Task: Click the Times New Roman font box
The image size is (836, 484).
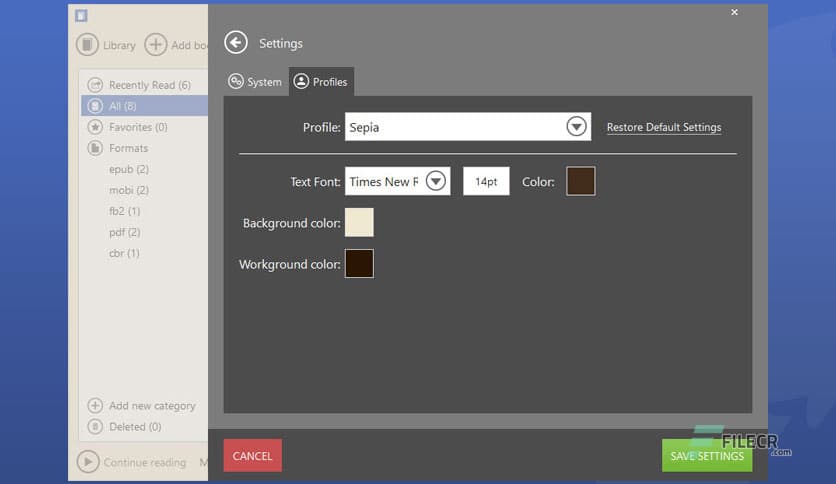Action: tap(397, 181)
